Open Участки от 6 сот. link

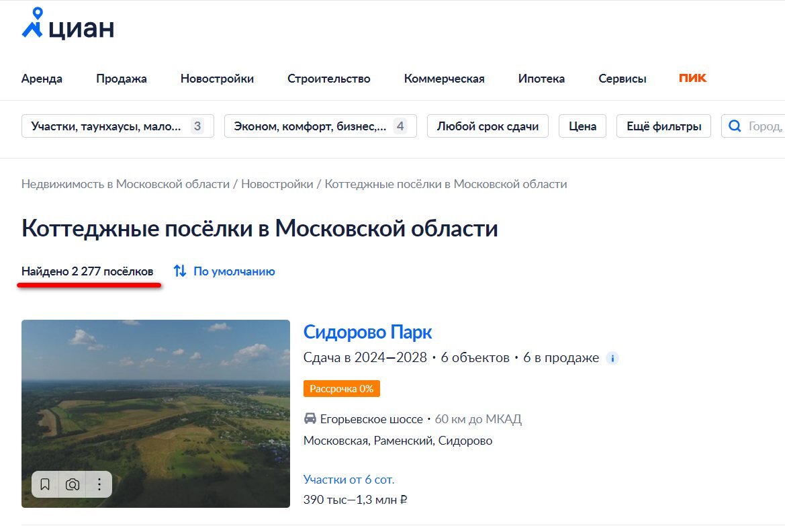(349, 480)
